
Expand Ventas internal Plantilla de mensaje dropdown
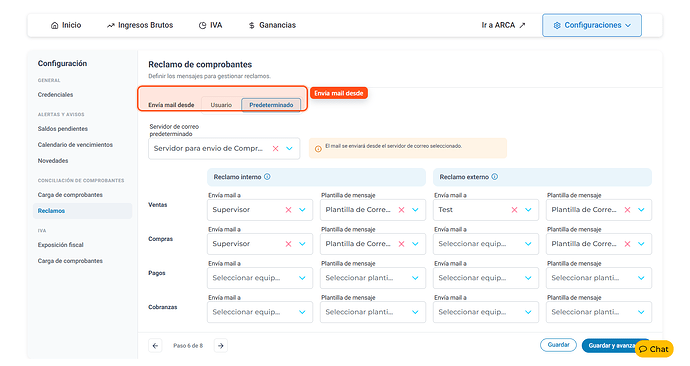pos(415,210)
